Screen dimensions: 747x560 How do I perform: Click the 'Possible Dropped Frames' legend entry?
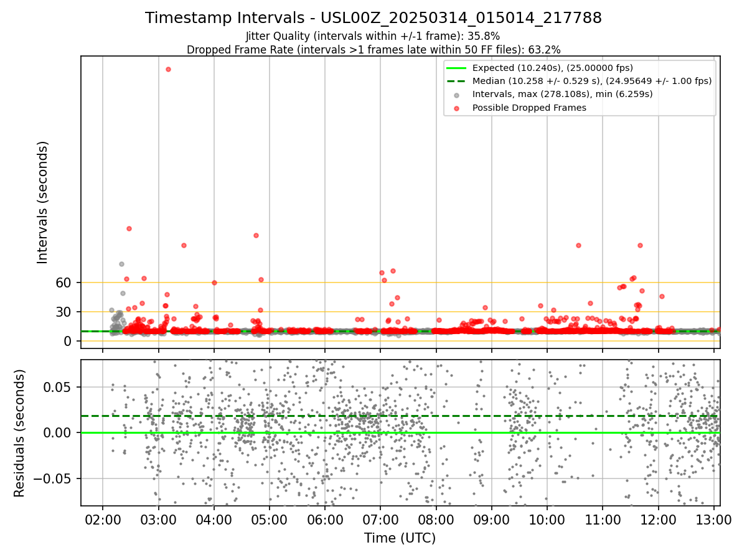tap(530, 108)
